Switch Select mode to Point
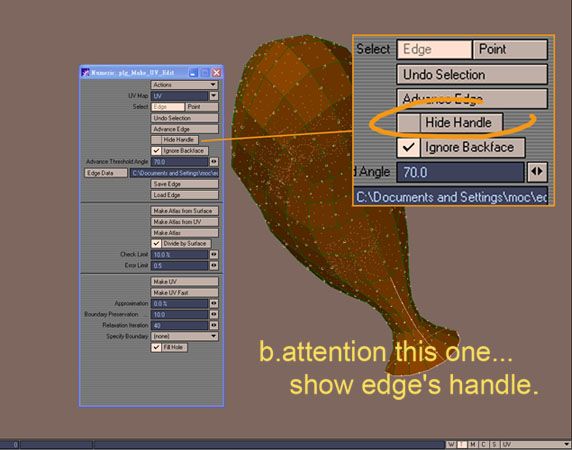This screenshot has width=572, height=450. (x=202, y=107)
